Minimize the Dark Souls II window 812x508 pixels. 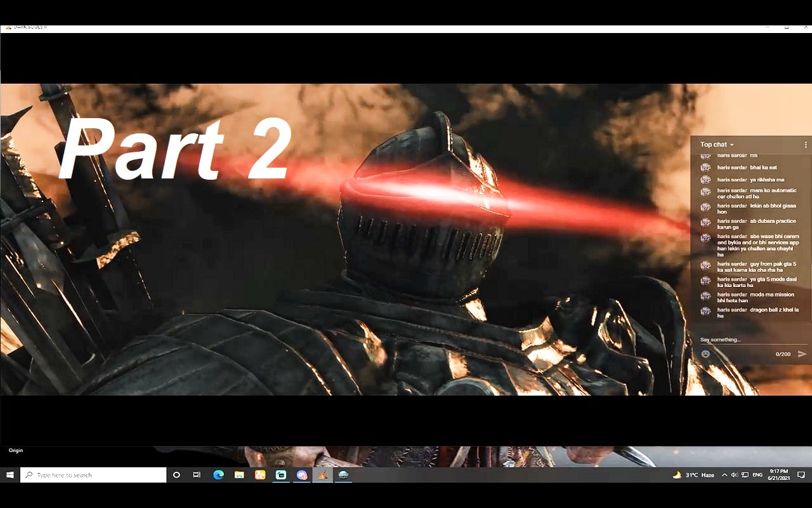tap(768, 27)
